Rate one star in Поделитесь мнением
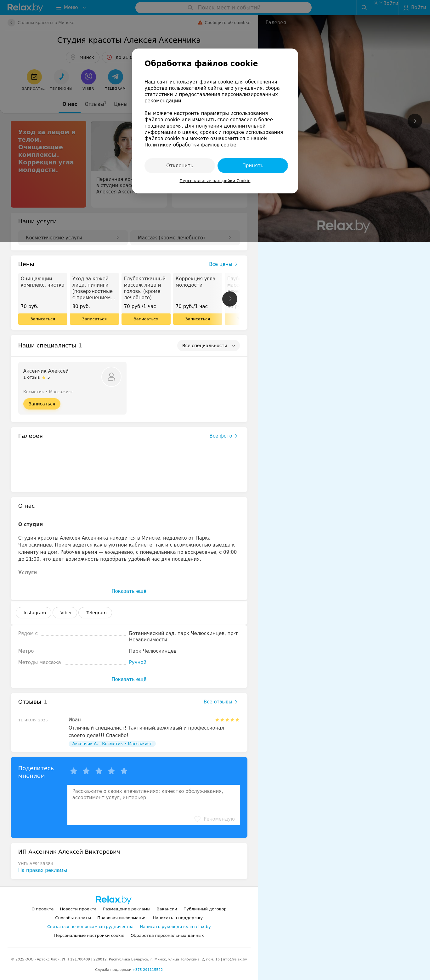 coord(74,771)
